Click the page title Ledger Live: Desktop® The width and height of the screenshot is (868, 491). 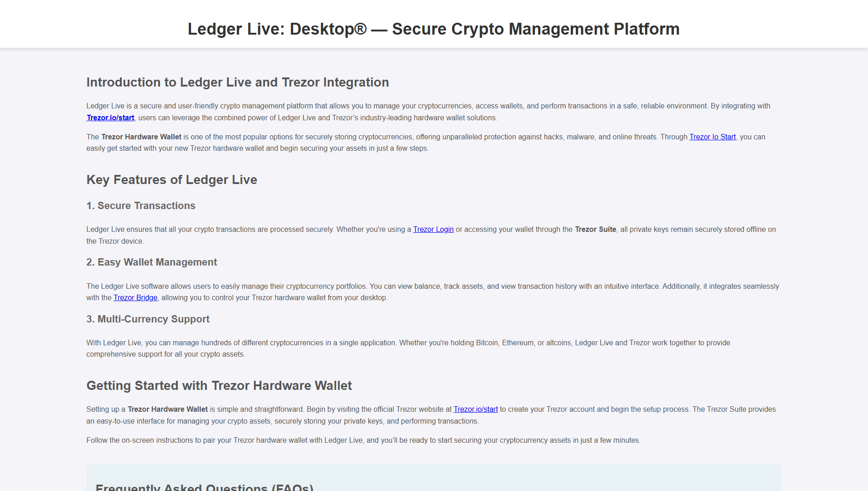(434, 29)
